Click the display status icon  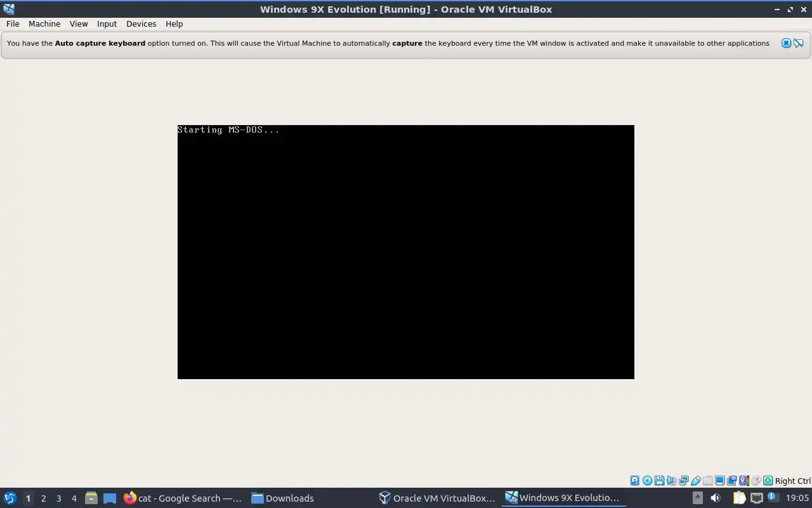(x=719, y=481)
